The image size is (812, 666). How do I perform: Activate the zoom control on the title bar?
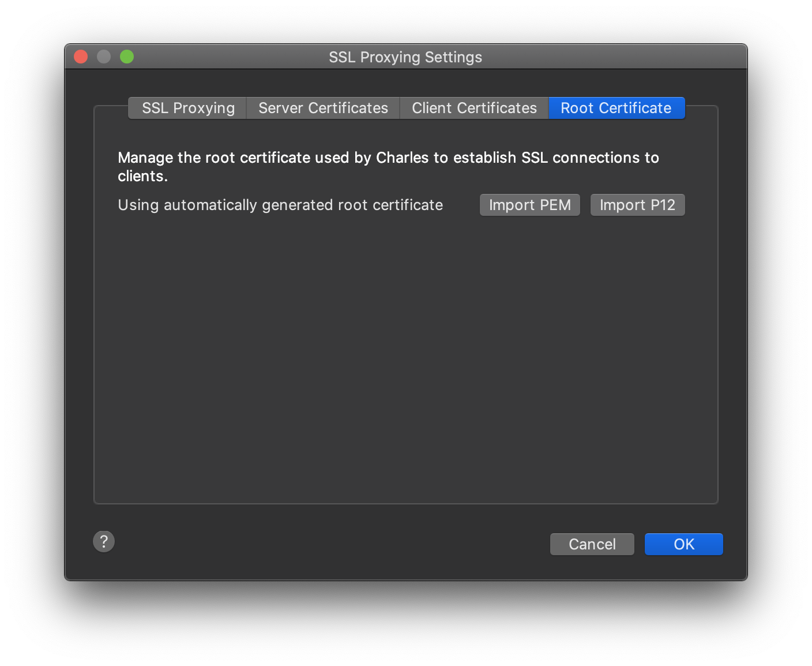(x=127, y=57)
